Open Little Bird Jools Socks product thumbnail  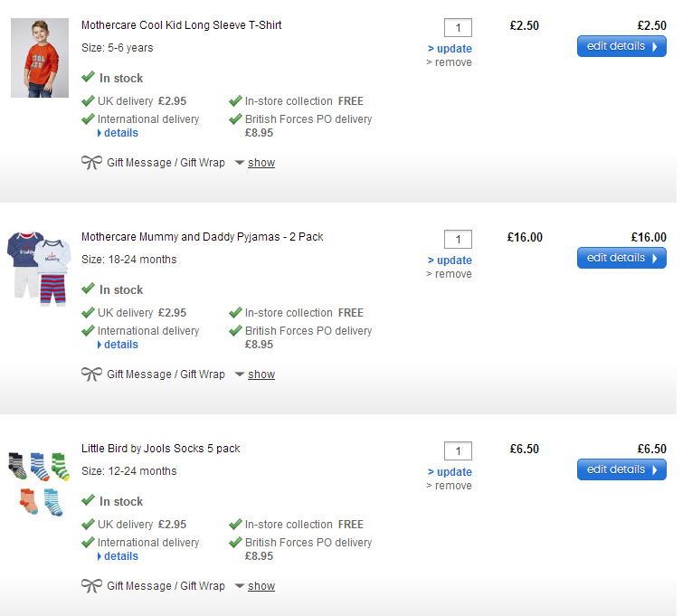[39, 483]
